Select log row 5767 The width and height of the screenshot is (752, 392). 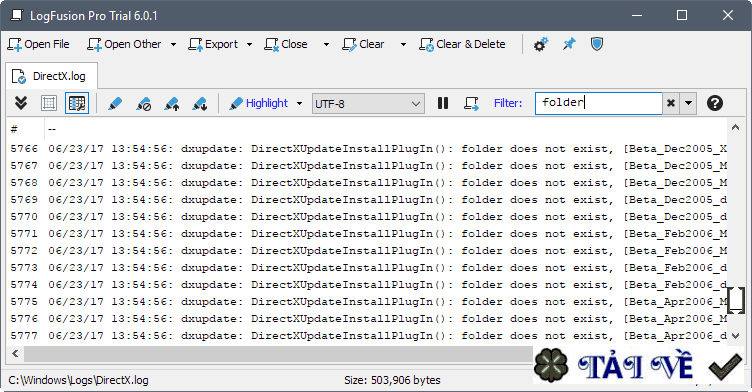pyautogui.click(x=368, y=166)
